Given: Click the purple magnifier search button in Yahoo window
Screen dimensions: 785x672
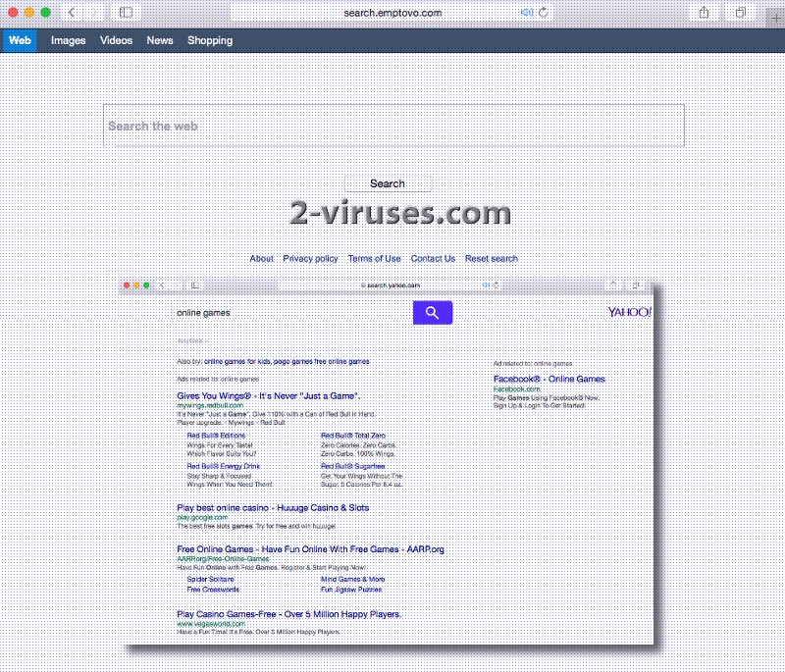Looking at the screenshot, I should [433, 313].
